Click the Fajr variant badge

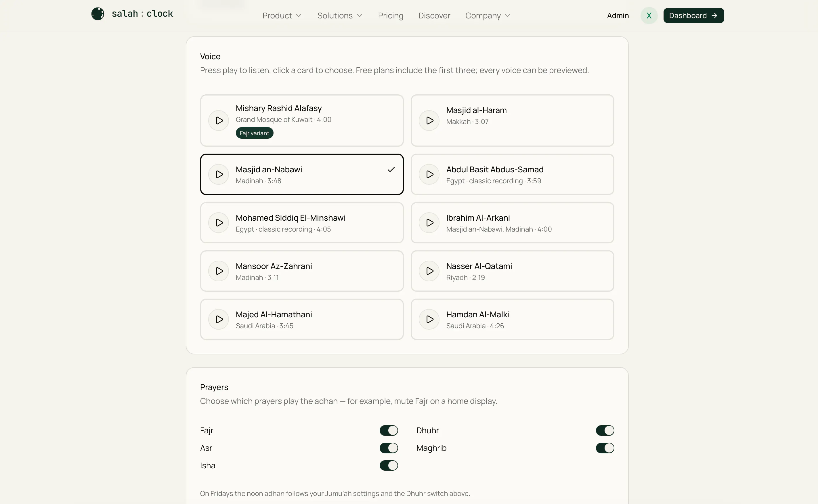coord(254,133)
